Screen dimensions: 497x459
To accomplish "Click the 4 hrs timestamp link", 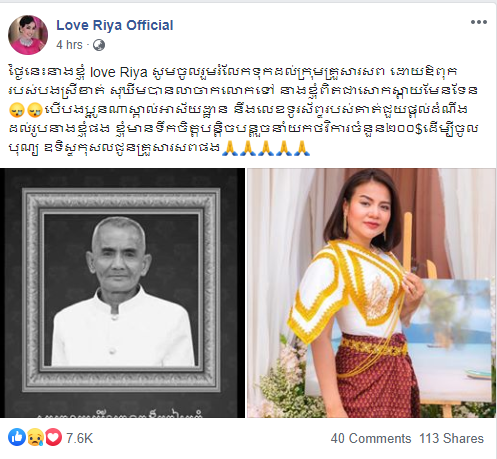I will (x=69, y=45).
